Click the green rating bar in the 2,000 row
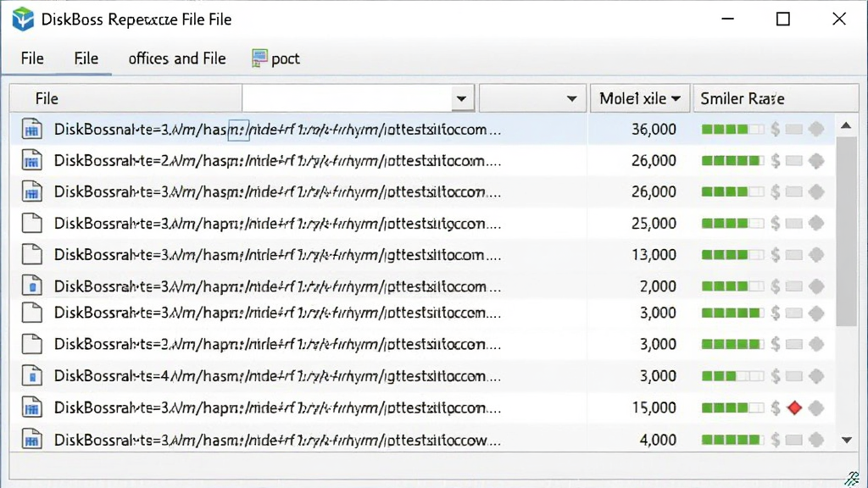The width and height of the screenshot is (868, 488). point(732,286)
